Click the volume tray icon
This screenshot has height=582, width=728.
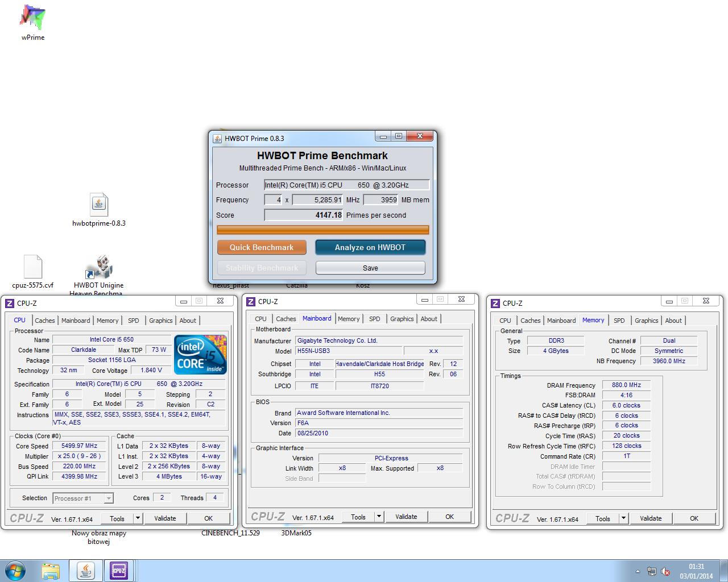(x=666, y=571)
